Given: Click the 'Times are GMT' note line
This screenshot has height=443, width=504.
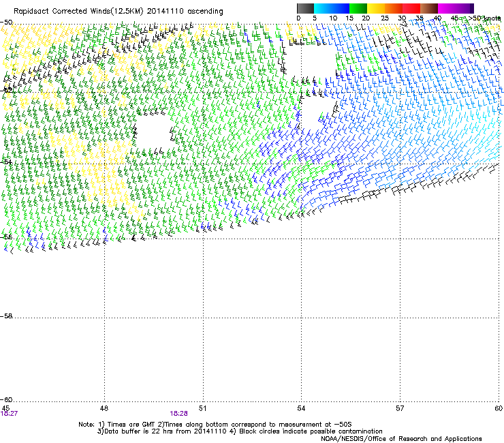Looking at the screenshot, I should [x=215, y=425].
